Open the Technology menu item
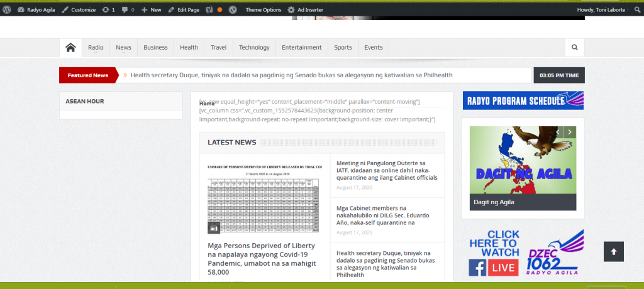The width and height of the screenshot is (644, 289). click(x=254, y=48)
